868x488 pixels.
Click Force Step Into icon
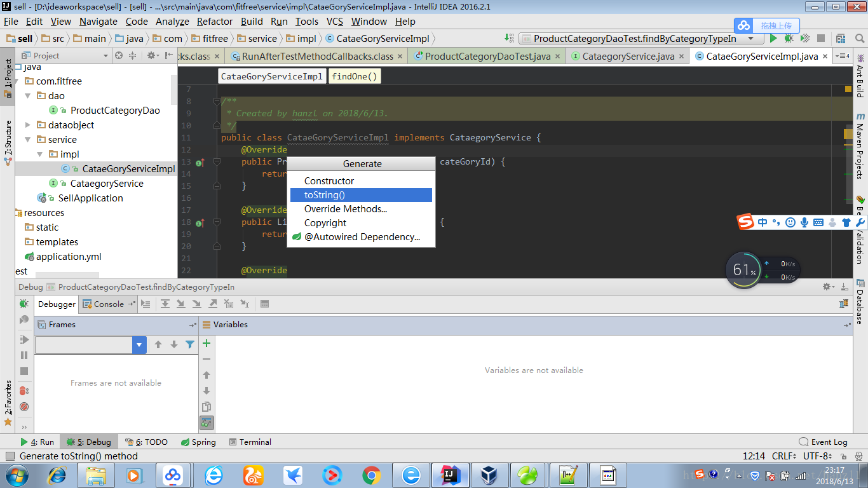pos(197,304)
